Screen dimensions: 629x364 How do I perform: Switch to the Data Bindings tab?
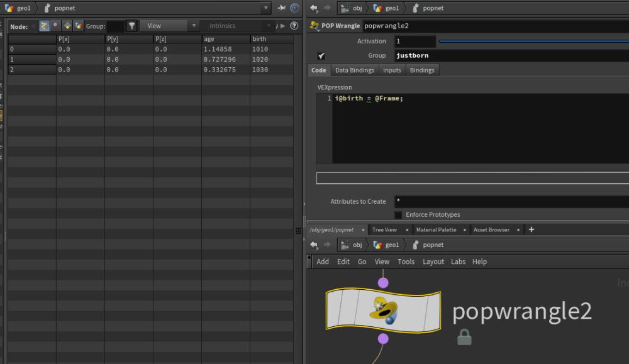(x=354, y=70)
